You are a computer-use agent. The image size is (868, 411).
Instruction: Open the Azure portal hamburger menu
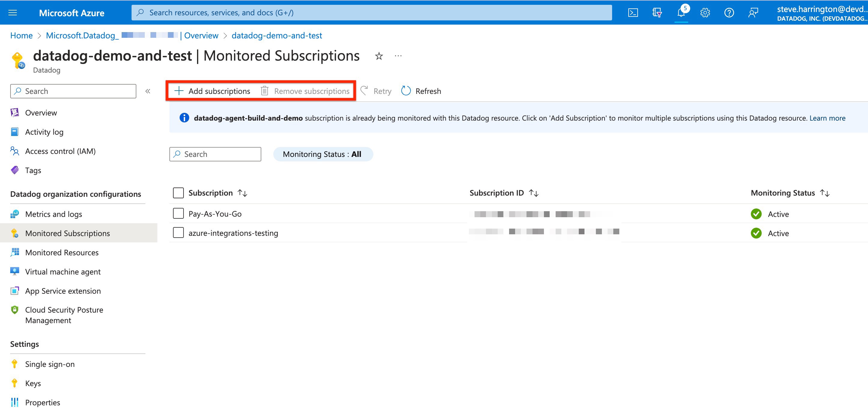[x=12, y=13]
